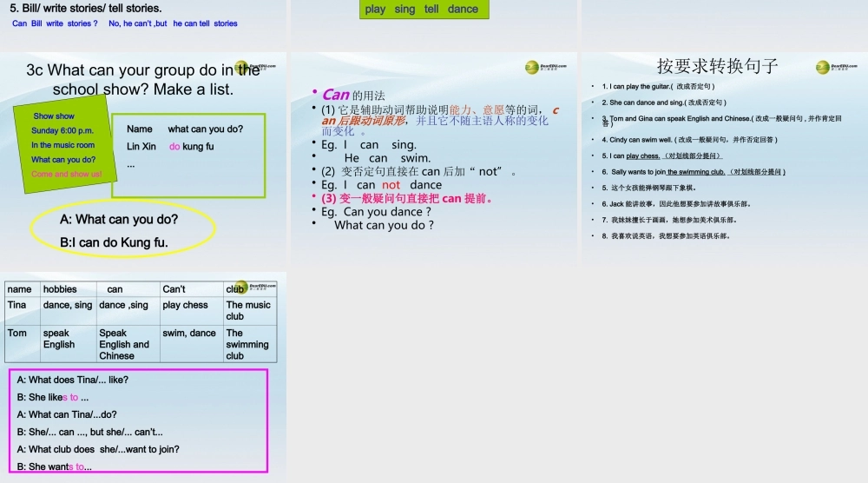Open the Tina and Tom table slide thumbnail
This screenshot has height=483, width=868.
pos(143,377)
